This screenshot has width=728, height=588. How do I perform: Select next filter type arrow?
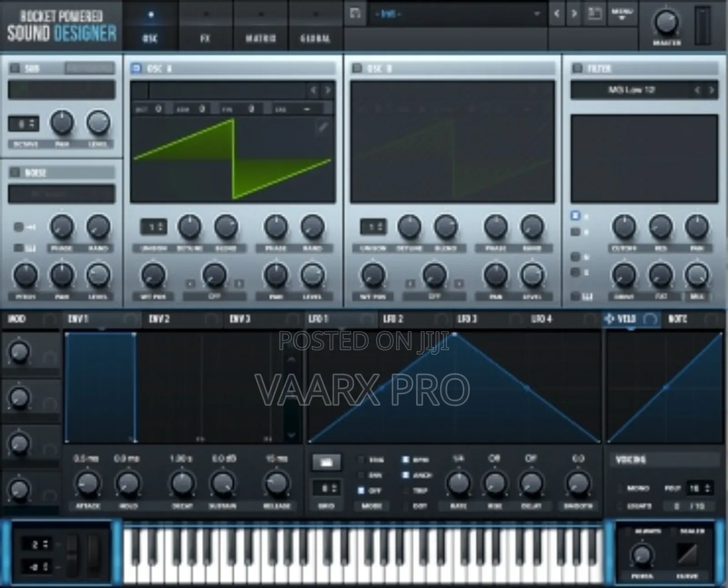[x=712, y=90]
